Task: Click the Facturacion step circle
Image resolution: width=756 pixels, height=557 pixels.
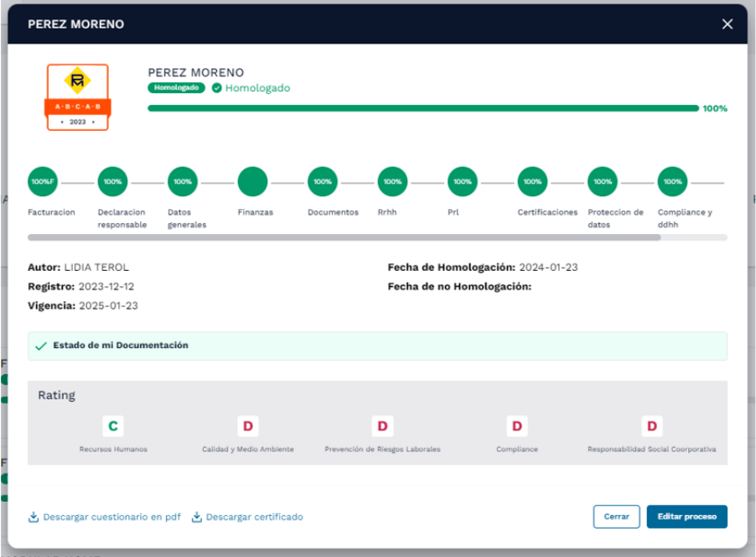Action: 43,181
